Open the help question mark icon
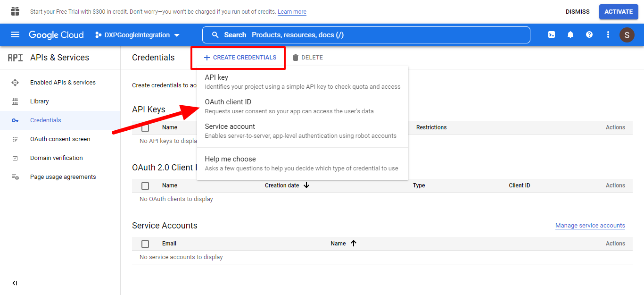 pos(589,35)
